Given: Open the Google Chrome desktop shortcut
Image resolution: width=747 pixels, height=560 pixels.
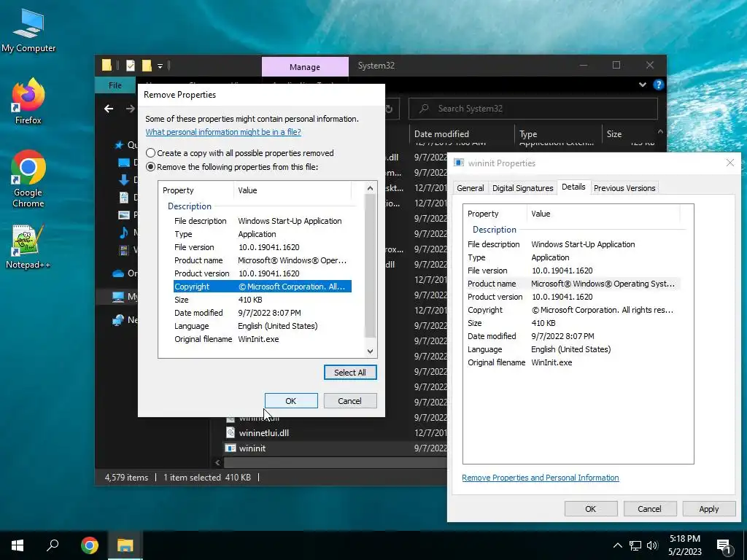Looking at the screenshot, I should pyautogui.click(x=28, y=178).
